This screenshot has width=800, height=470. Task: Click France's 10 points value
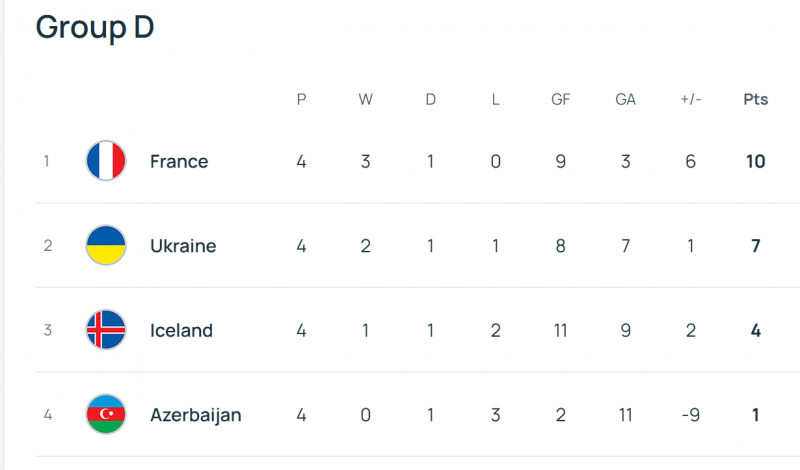[756, 161]
